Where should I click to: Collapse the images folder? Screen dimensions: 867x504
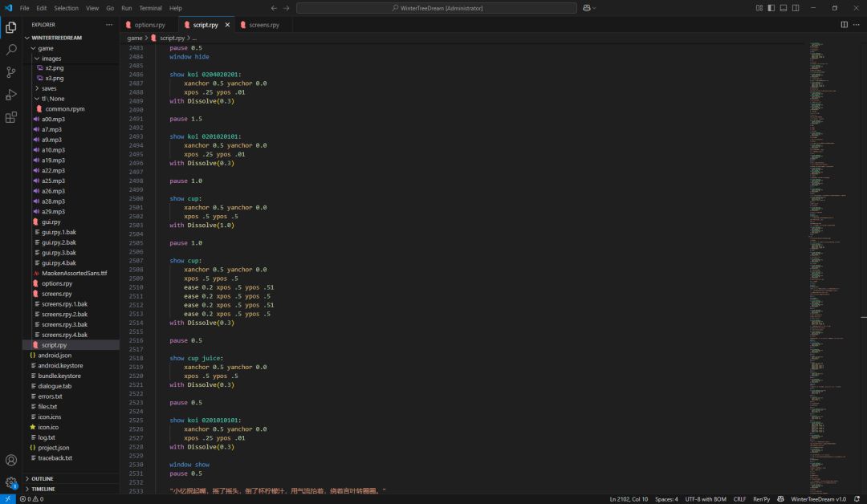click(x=51, y=59)
